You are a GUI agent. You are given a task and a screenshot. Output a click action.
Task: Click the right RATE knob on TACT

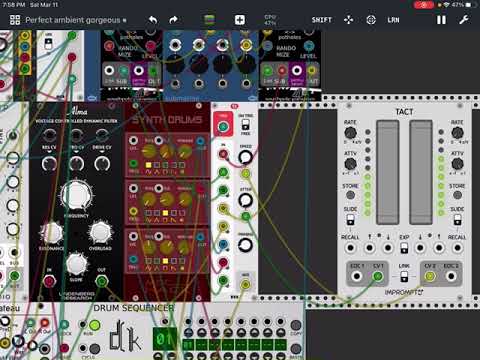[457, 133]
